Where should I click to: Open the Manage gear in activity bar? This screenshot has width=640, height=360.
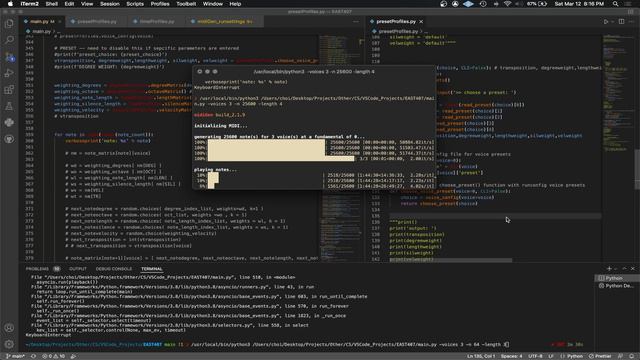(9, 344)
